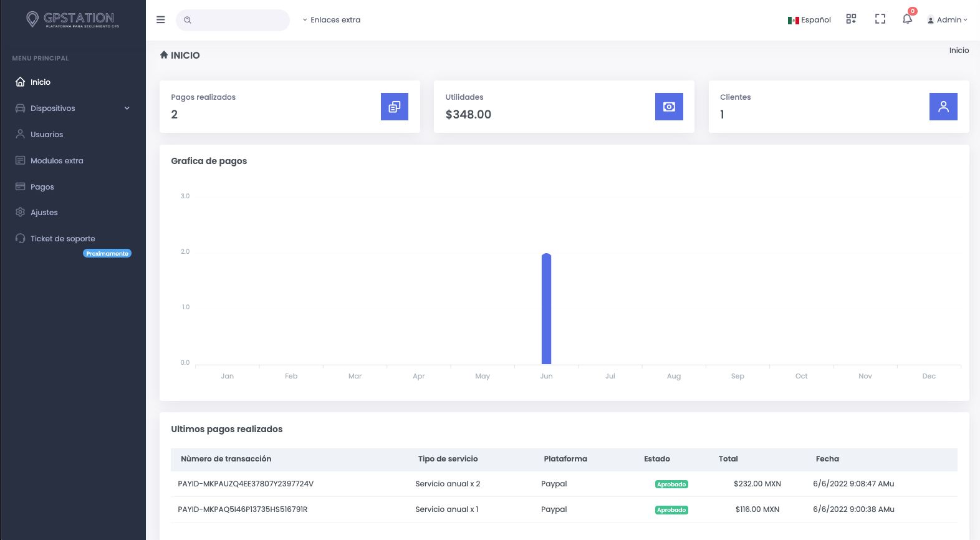Click the home icon beside INICIO
This screenshot has height=540, width=980.
click(x=164, y=55)
